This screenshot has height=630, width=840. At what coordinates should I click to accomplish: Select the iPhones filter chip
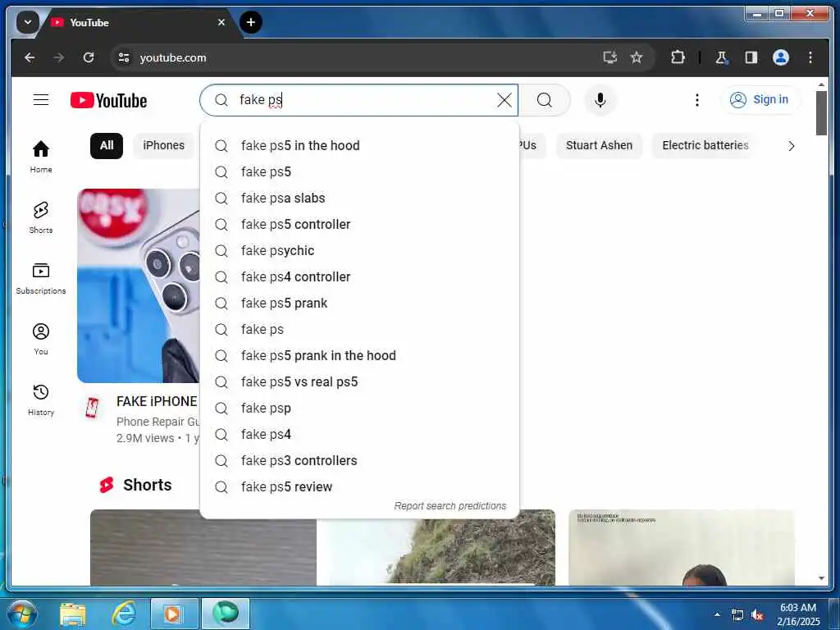(x=163, y=146)
